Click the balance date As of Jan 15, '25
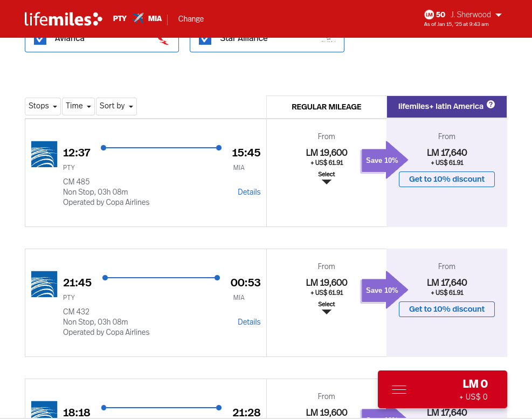Screen dimensions: 532x419 coord(456,24)
